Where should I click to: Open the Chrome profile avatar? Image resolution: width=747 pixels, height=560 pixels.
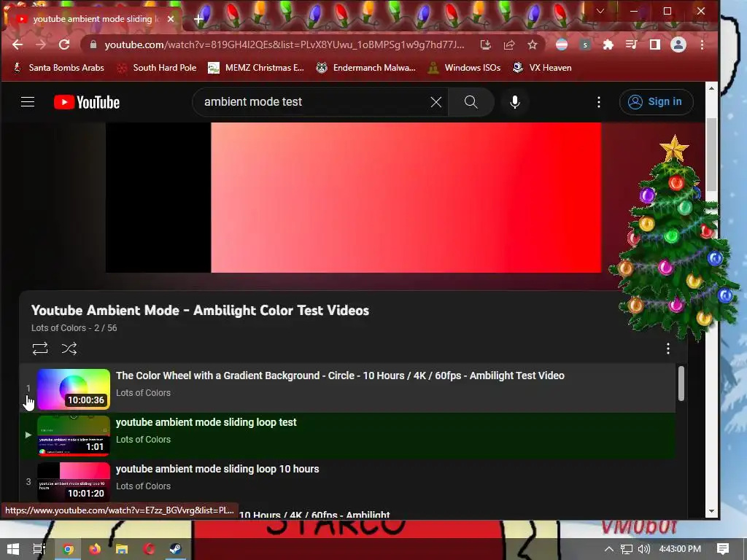tap(678, 44)
